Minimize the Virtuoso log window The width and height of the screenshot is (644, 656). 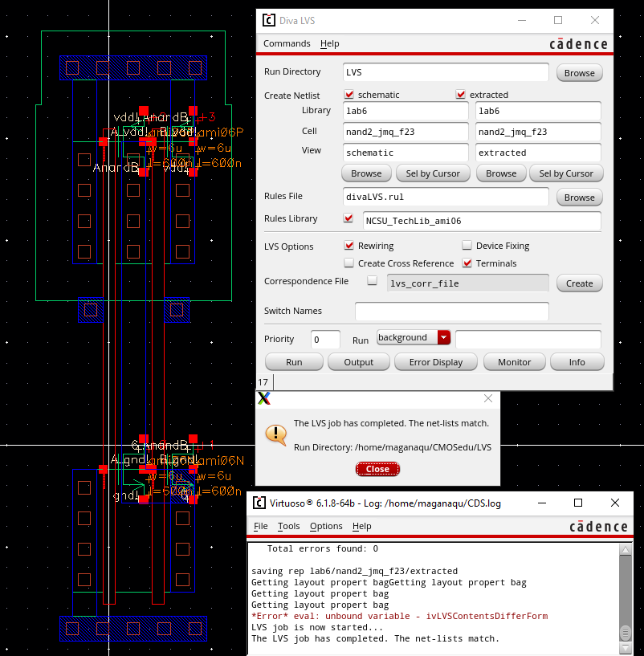[x=540, y=503]
